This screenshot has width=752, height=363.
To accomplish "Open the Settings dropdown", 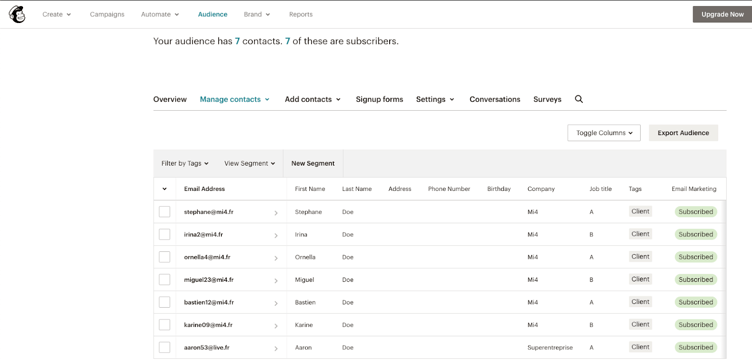I will coord(435,99).
